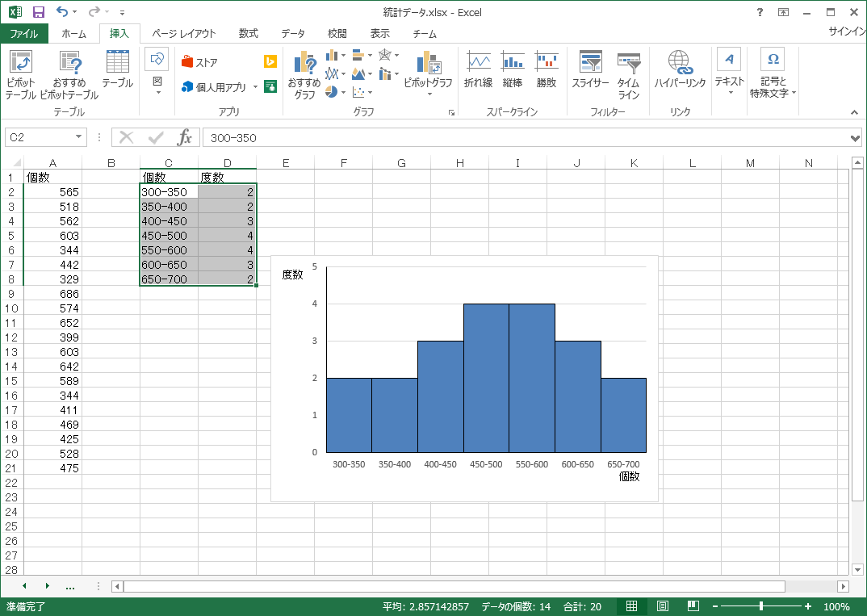Switch to Normal view in status bar
Screen dimensions: 867x616
coord(631,606)
